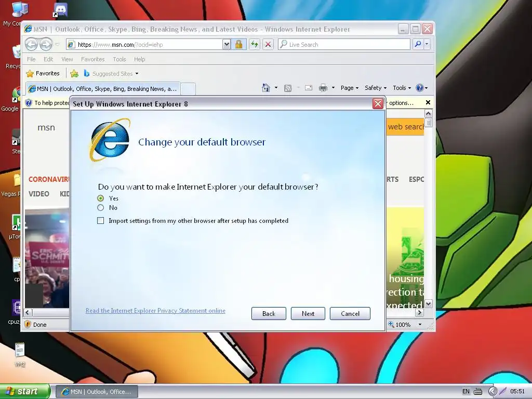Click the vertical scrollbar down arrow

(x=429, y=303)
